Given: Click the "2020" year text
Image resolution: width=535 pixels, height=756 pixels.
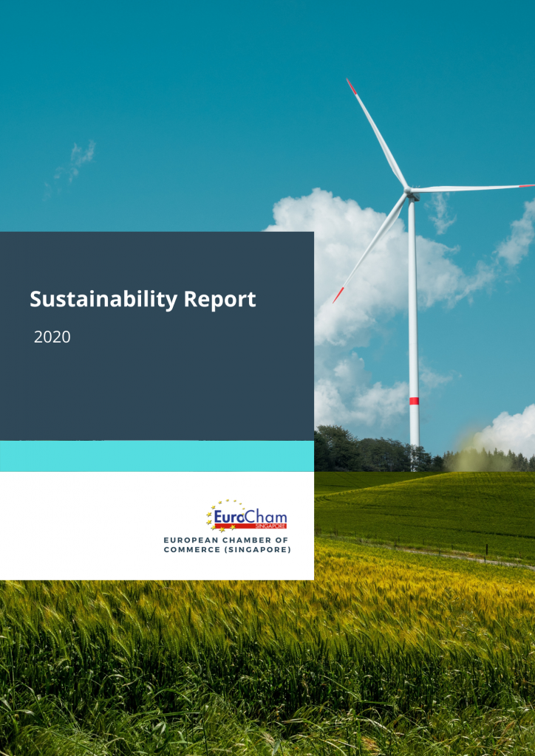Looking at the screenshot, I should click(52, 337).
